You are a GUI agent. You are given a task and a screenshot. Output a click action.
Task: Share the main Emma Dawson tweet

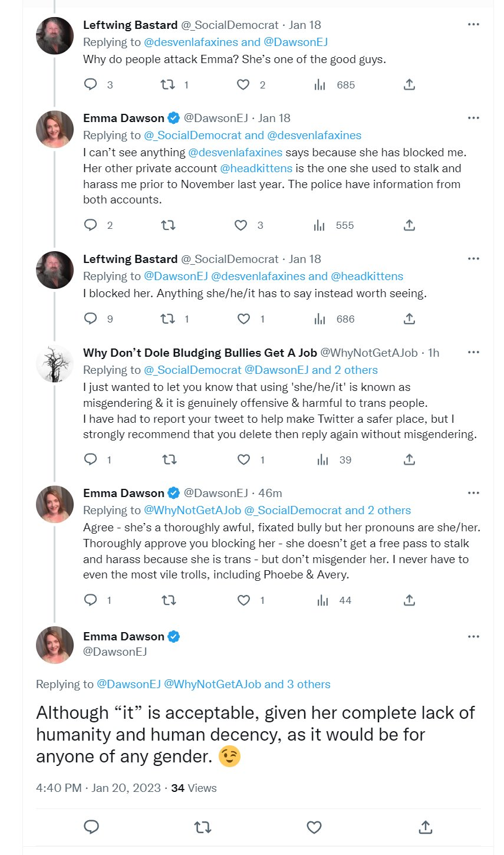pyautogui.click(x=425, y=827)
